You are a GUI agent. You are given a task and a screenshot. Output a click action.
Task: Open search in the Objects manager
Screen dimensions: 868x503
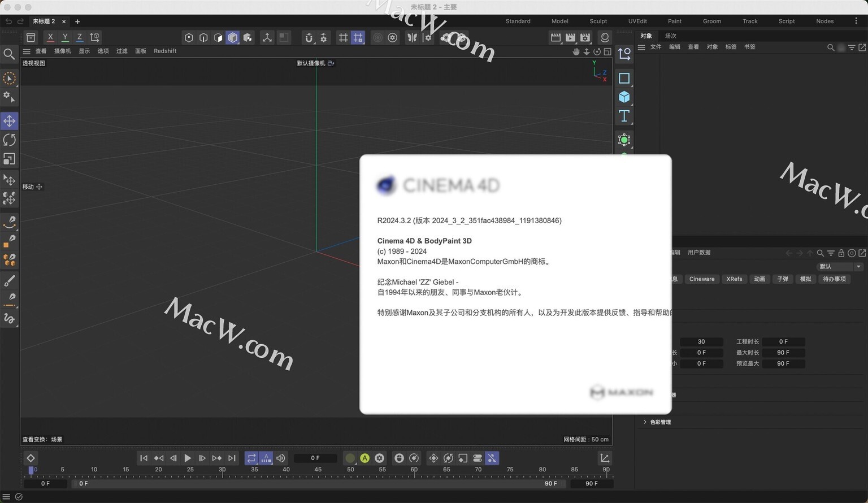(x=831, y=47)
